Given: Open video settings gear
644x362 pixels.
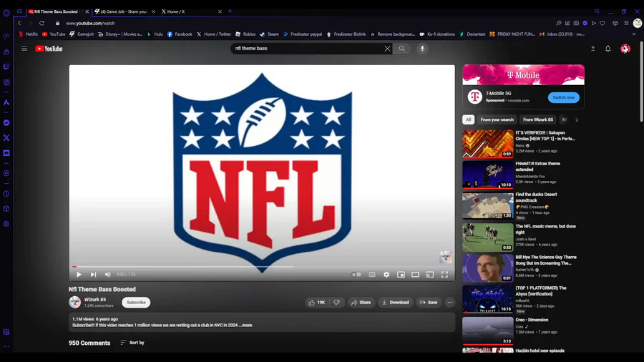Looking at the screenshot, I should tap(386, 274).
